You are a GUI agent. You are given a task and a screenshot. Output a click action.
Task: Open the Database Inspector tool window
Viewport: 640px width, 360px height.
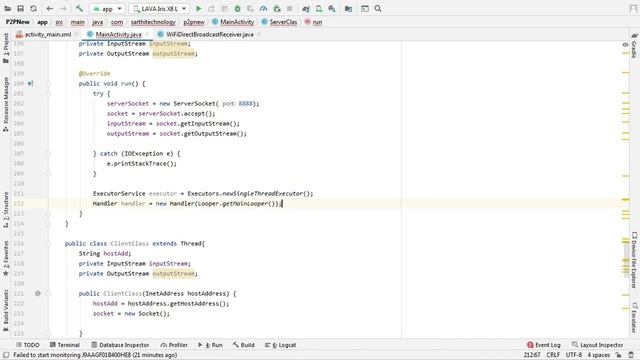120,345
